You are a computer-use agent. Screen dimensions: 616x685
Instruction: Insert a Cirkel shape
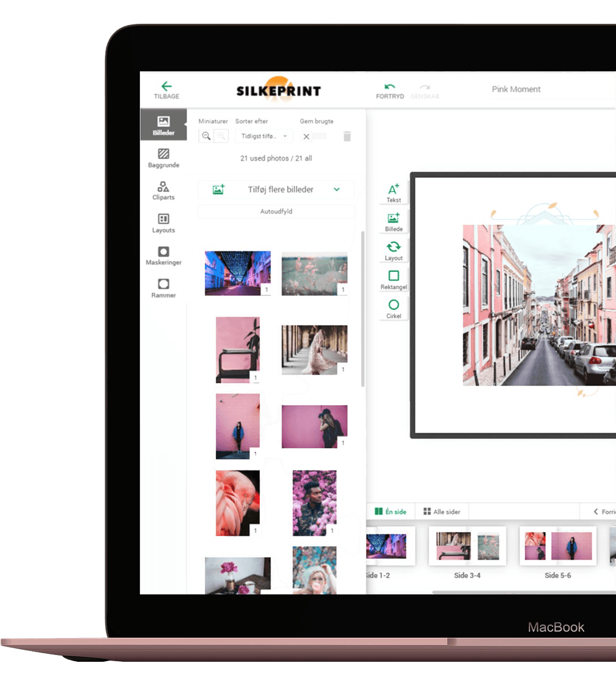393,309
